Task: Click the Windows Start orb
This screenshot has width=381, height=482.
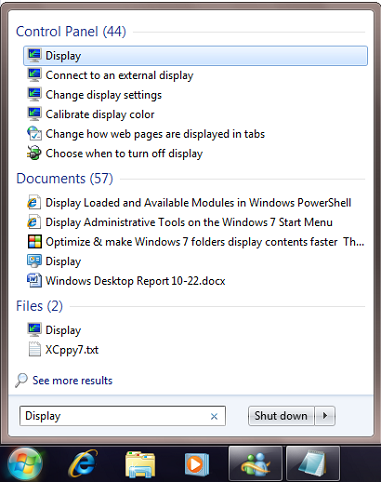Action: 25,464
